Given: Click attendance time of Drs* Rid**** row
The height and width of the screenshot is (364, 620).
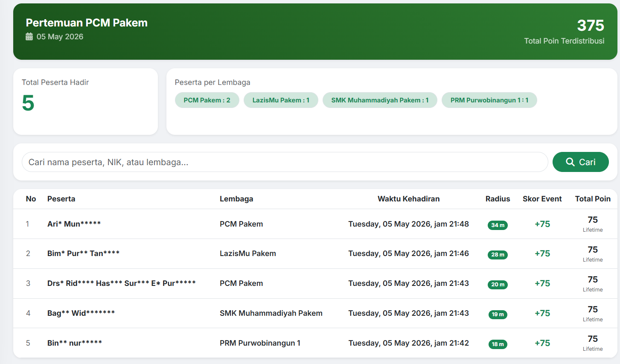Looking at the screenshot, I should [x=408, y=283].
